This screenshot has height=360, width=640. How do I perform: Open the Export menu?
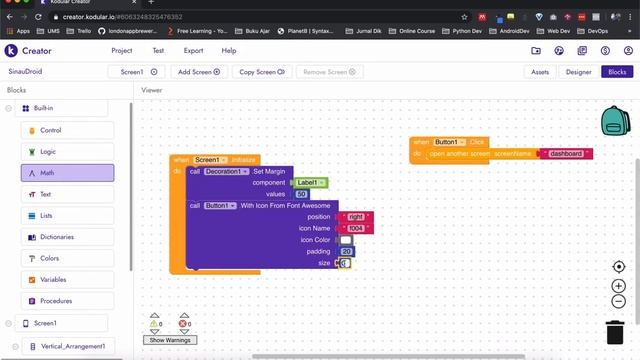tap(193, 51)
